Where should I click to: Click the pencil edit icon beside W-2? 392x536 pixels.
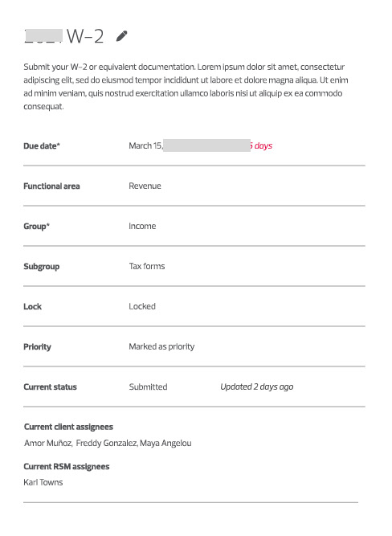[x=121, y=36]
